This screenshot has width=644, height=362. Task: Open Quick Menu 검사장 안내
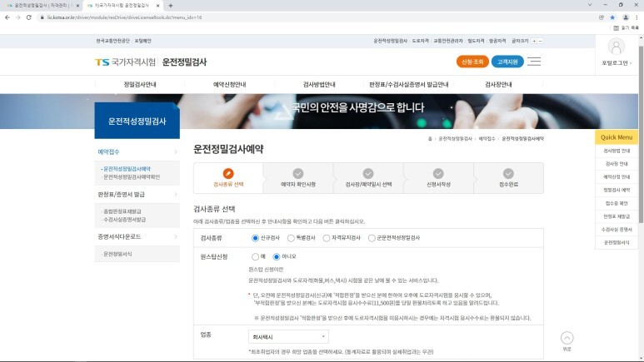tap(617, 164)
